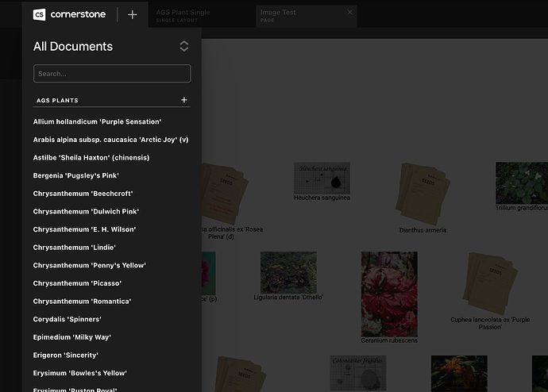The image size is (548, 392).
Task: Open Chrysanthemum 'Romantica' entry
Action: point(82,302)
